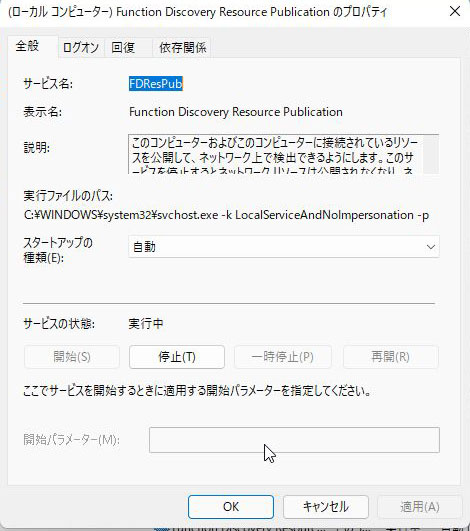
Task: Click the 適用(A) button
Action: 420,507
